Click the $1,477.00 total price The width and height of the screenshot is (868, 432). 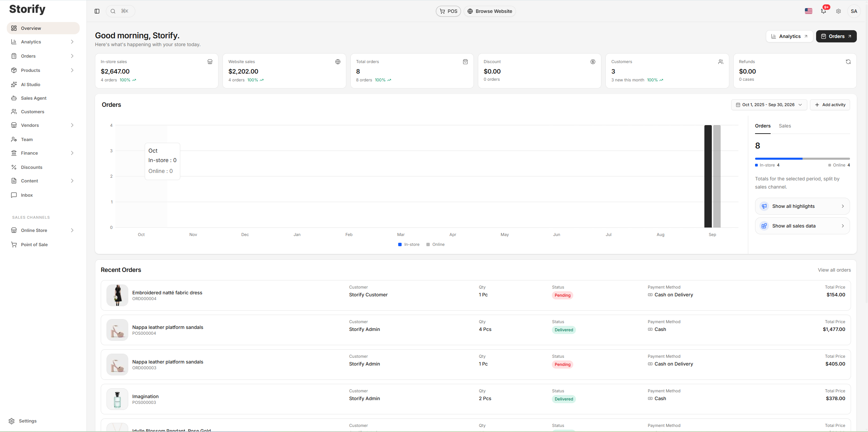(834, 329)
